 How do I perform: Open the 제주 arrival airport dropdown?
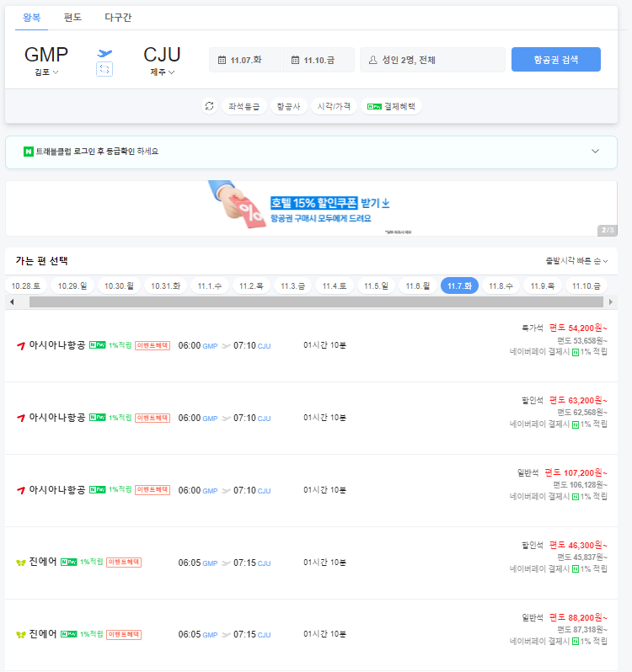tap(162, 72)
